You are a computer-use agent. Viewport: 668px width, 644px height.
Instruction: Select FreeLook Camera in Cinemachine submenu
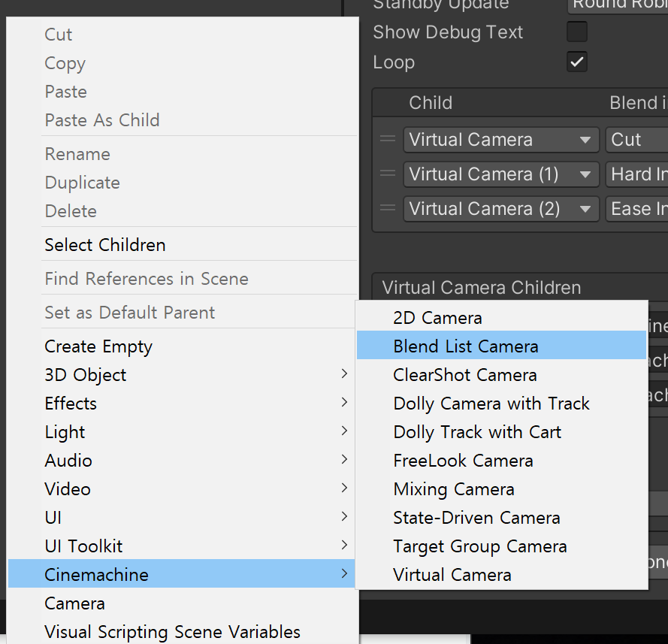coord(463,461)
